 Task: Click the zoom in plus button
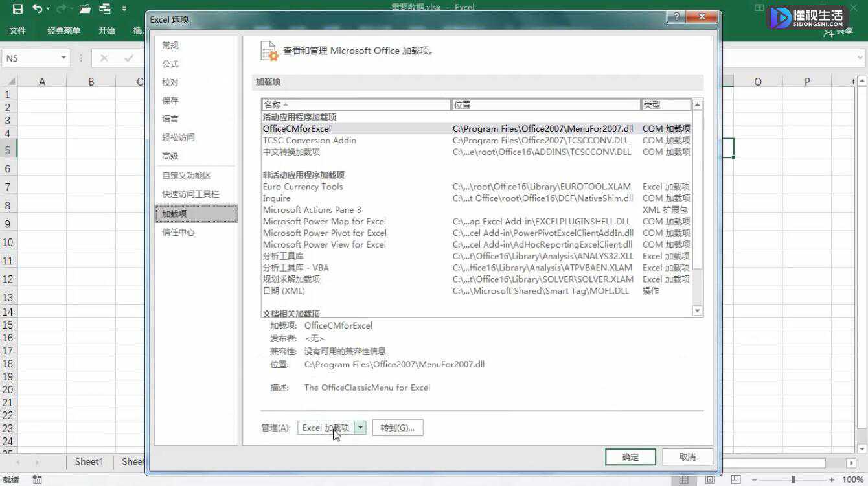point(833,480)
